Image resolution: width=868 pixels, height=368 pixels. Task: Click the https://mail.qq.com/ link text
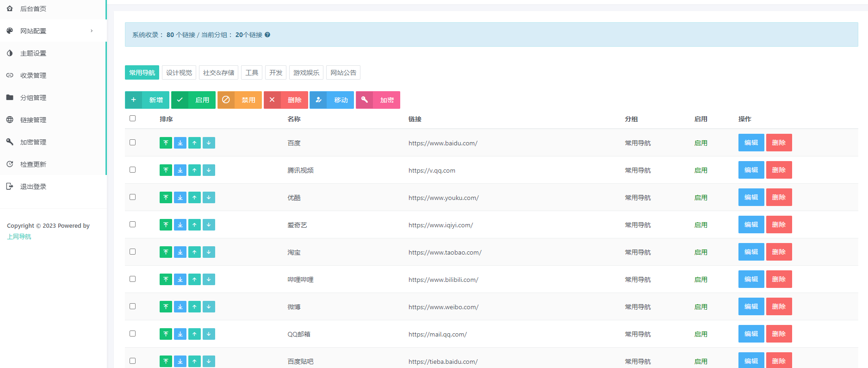tap(438, 334)
